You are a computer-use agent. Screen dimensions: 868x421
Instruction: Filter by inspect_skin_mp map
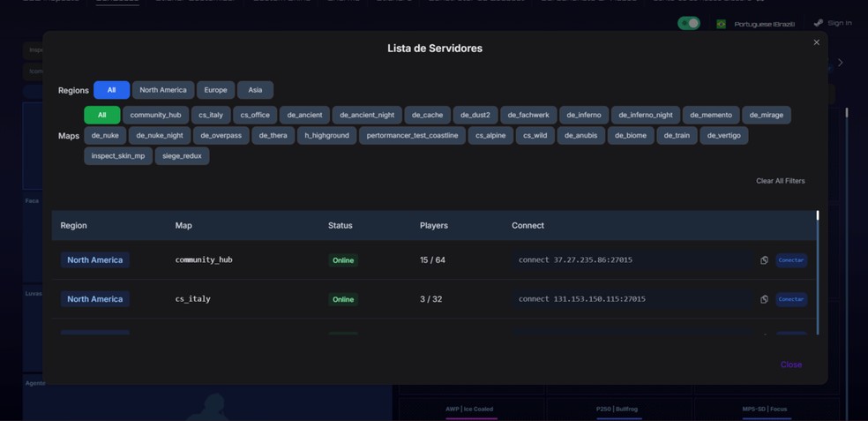click(x=118, y=155)
